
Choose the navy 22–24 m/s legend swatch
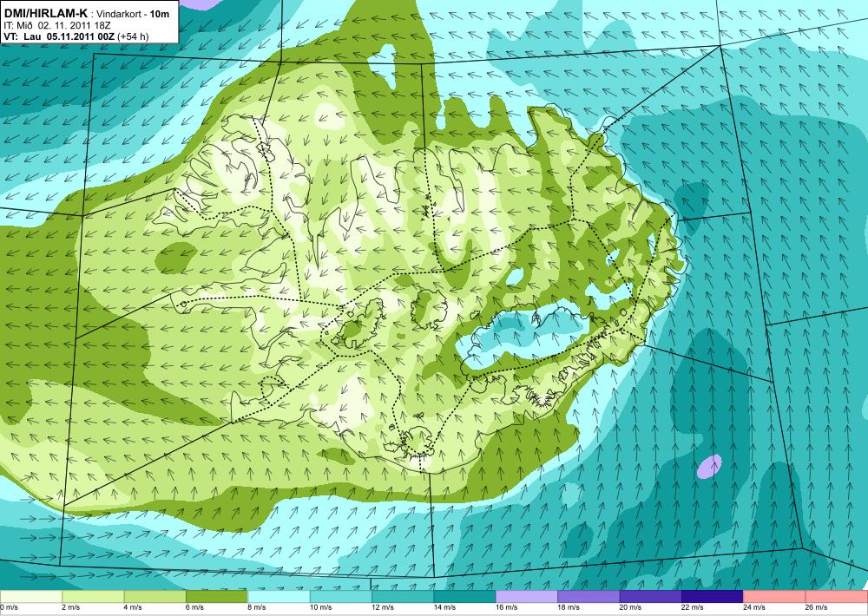coord(713,597)
